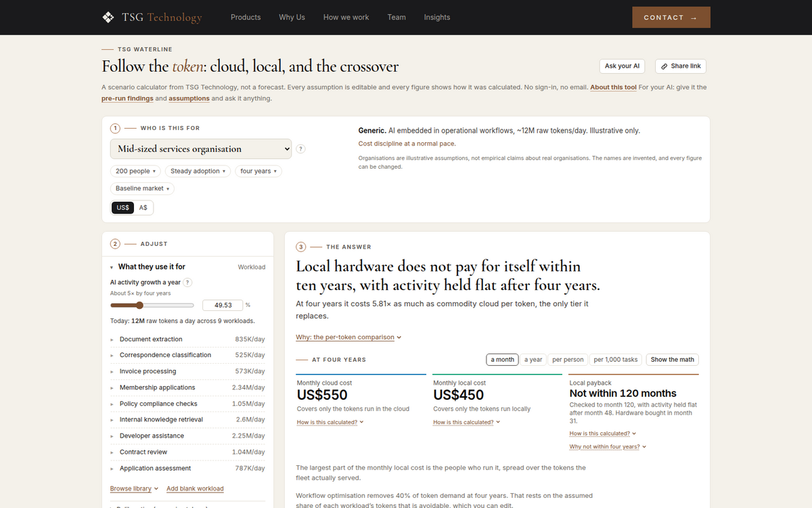The width and height of the screenshot is (812, 508).
Task: Expand the Developer assistance workload row
Action: pos(187,436)
